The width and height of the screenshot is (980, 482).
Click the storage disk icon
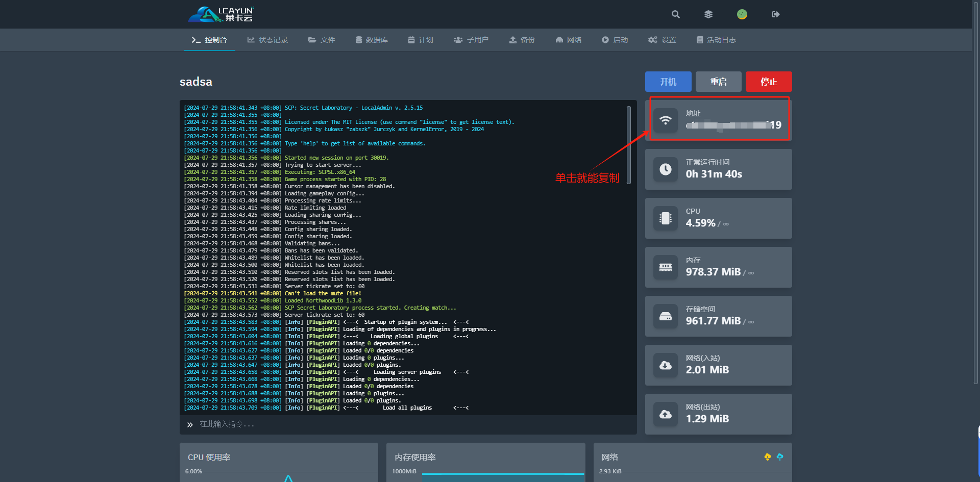tap(666, 316)
